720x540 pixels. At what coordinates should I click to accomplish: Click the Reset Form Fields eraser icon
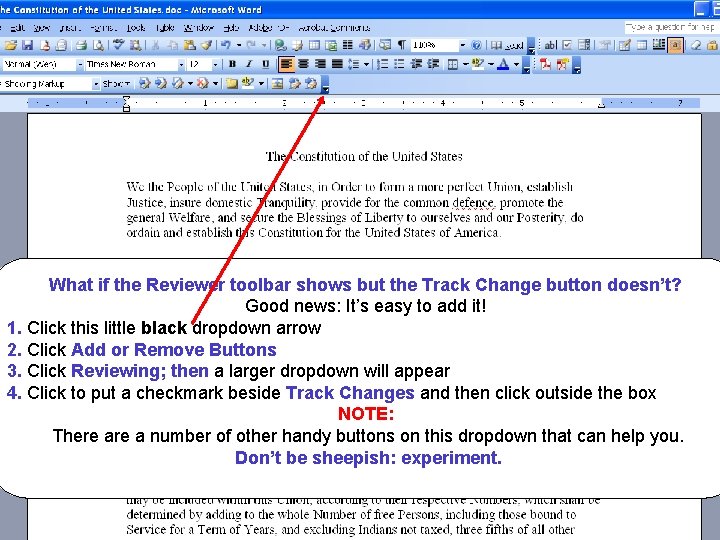point(697,45)
